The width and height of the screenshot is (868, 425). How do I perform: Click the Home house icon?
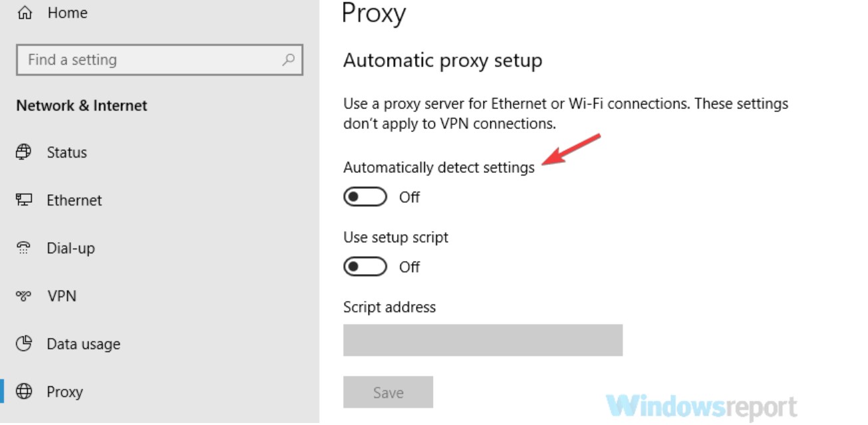coord(24,13)
